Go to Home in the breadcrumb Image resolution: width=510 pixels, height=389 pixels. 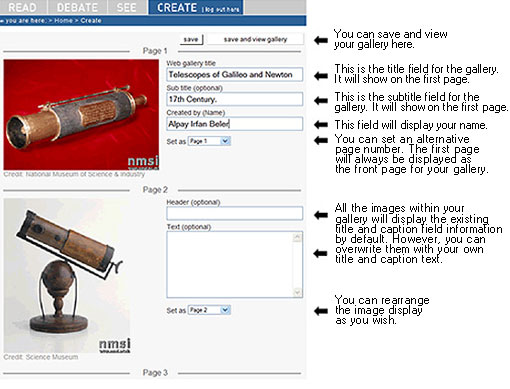click(63, 20)
